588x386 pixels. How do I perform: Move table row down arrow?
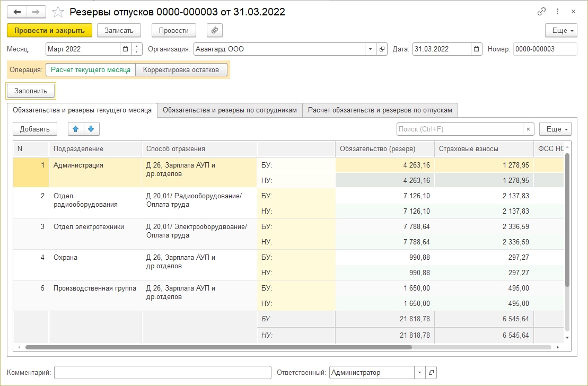pos(91,129)
